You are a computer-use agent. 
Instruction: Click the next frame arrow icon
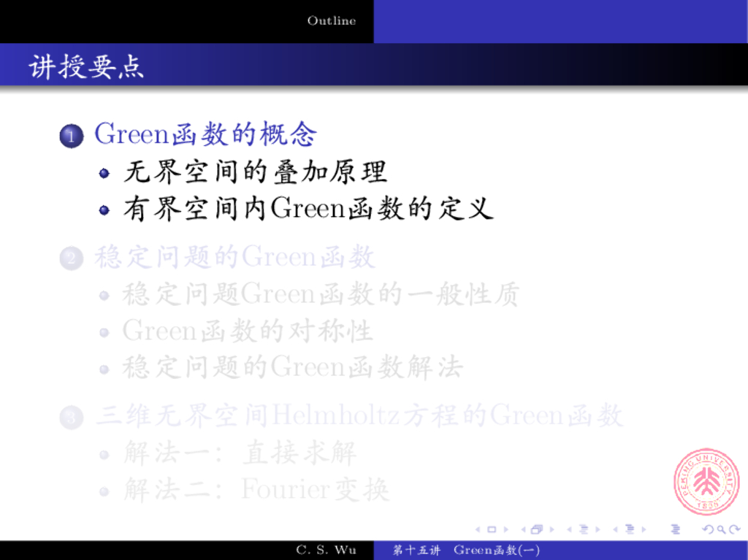tap(552, 529)
